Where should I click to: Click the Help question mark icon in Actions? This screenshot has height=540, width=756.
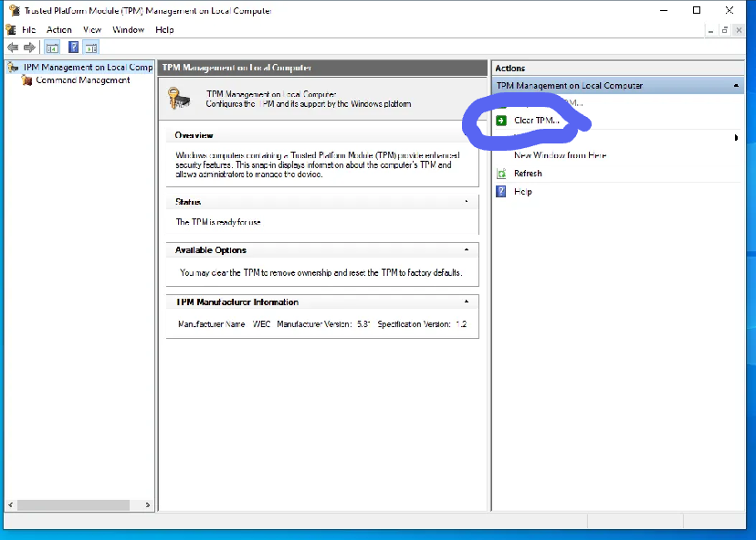(501, 192)
